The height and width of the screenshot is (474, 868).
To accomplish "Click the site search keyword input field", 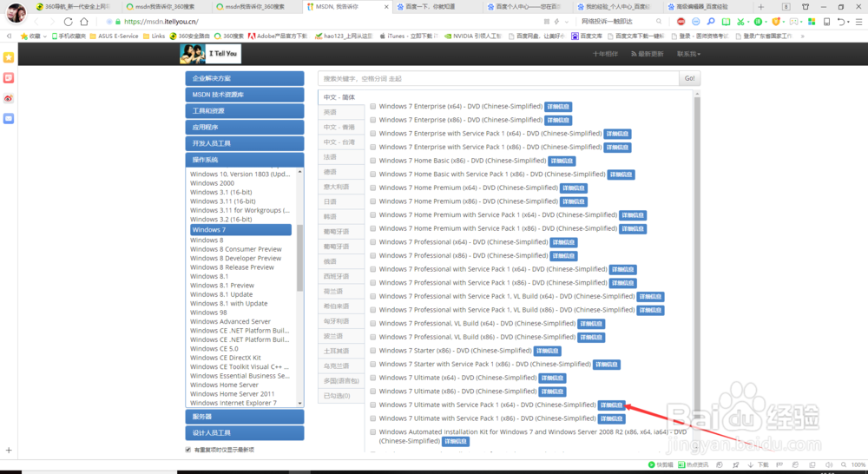I will [x=498, y=78].
